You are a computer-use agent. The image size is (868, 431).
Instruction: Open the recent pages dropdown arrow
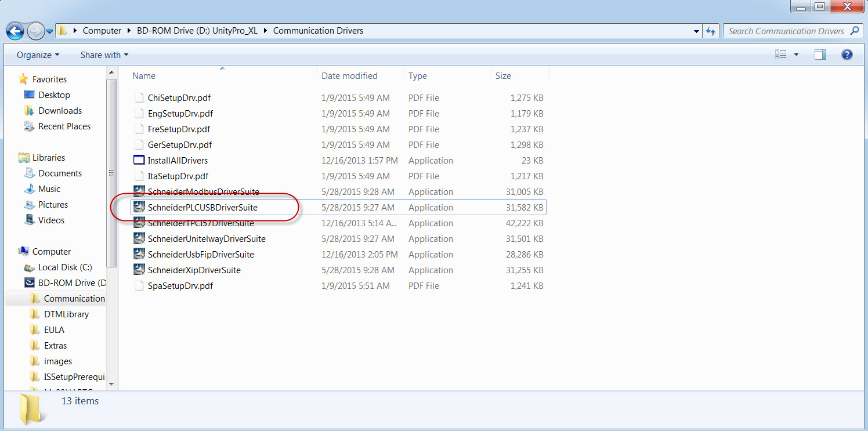[x=49, y=31]
